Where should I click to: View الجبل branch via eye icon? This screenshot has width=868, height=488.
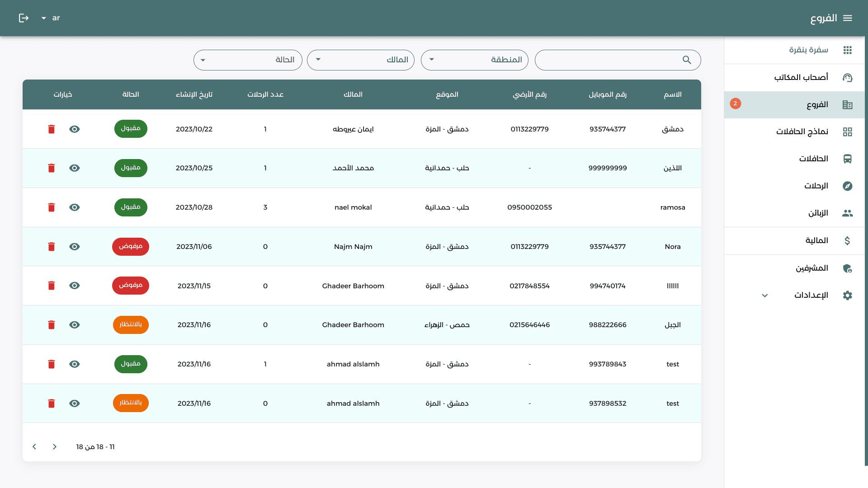click(x=75, y=325)
